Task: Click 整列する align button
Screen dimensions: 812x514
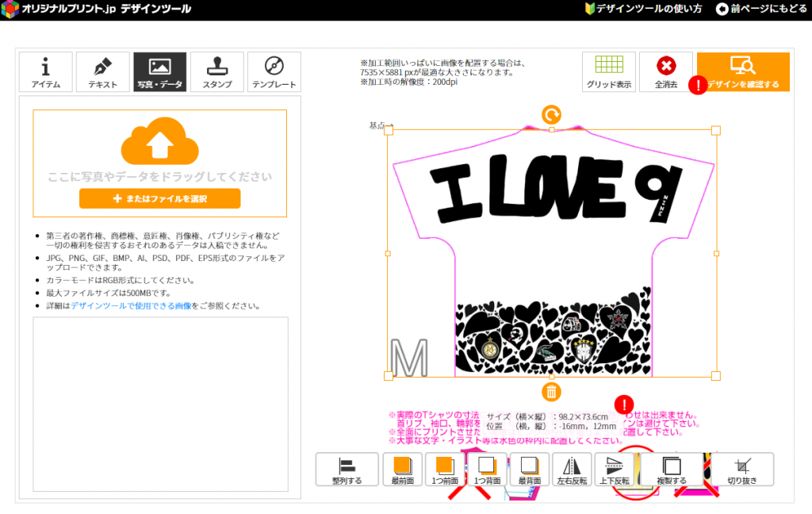Action: coord(347,470)
